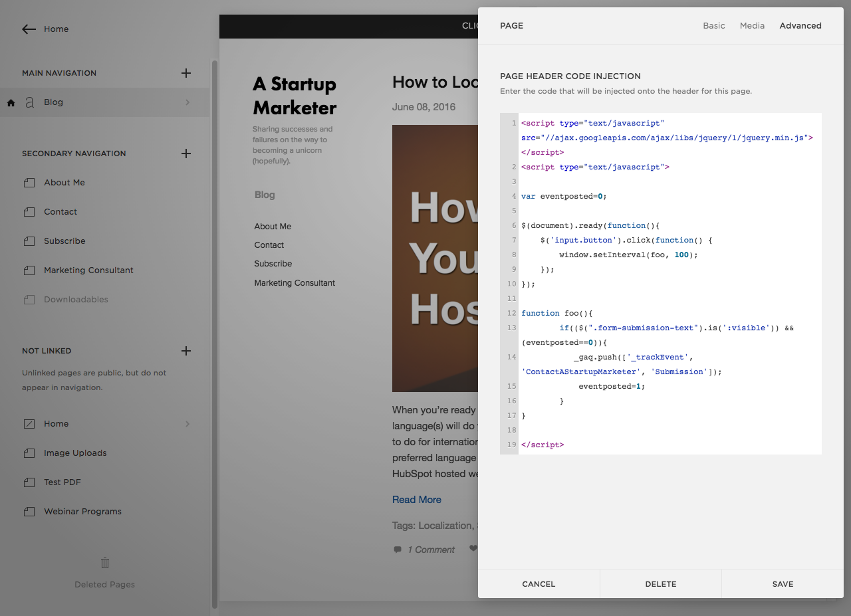Add a page to Not Linked section
851x616 pixels.
pyautogui.click(x=186, y=351)
